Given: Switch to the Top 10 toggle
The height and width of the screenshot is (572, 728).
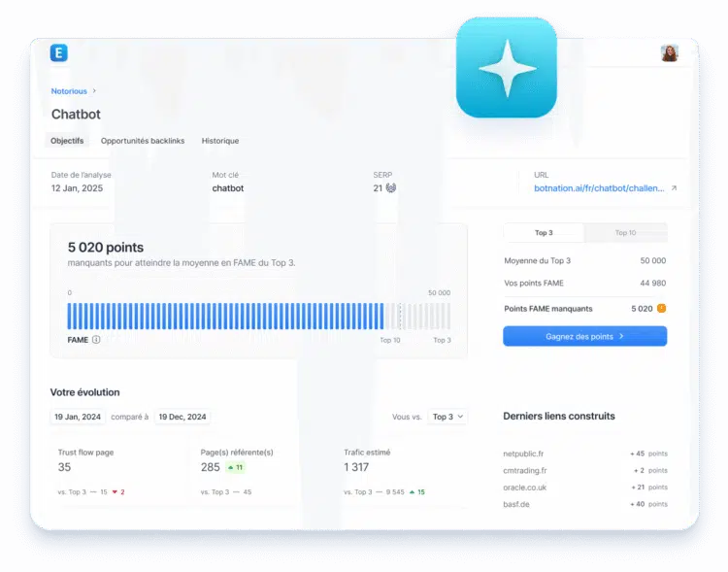Looking at the screenshot, I should pyautogui.click(x=625, y=233).
